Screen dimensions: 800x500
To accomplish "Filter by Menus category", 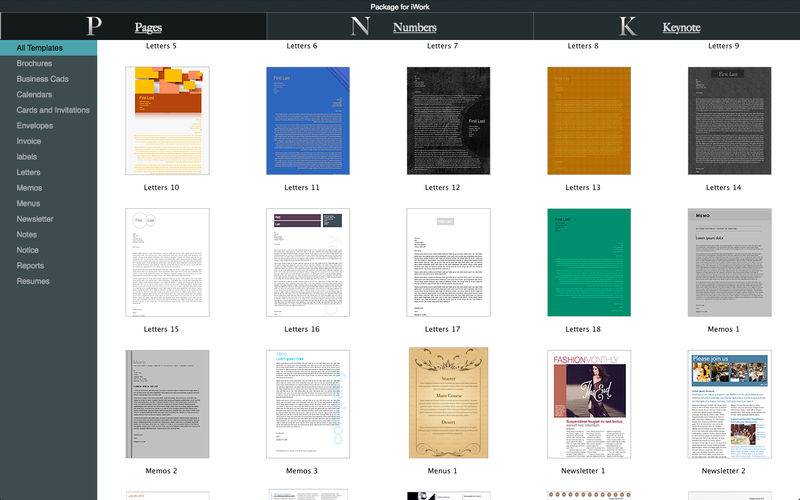I will pos(28,204).
